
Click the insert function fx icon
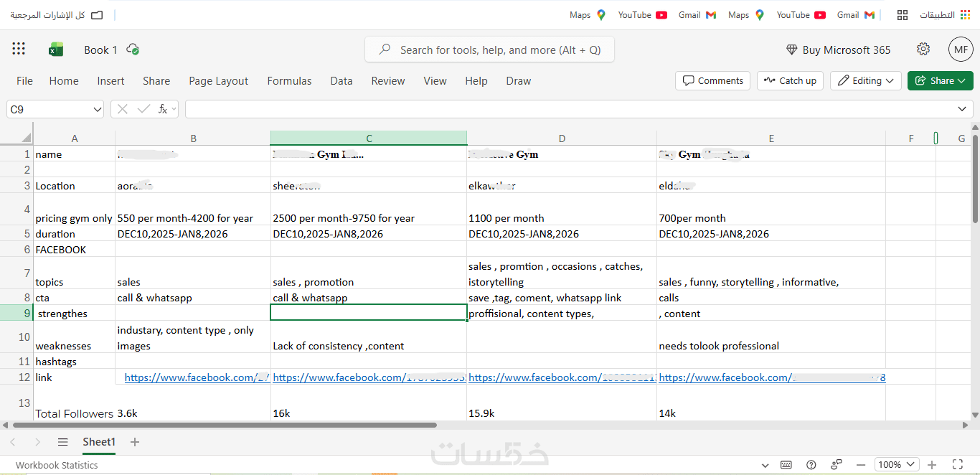163,109
